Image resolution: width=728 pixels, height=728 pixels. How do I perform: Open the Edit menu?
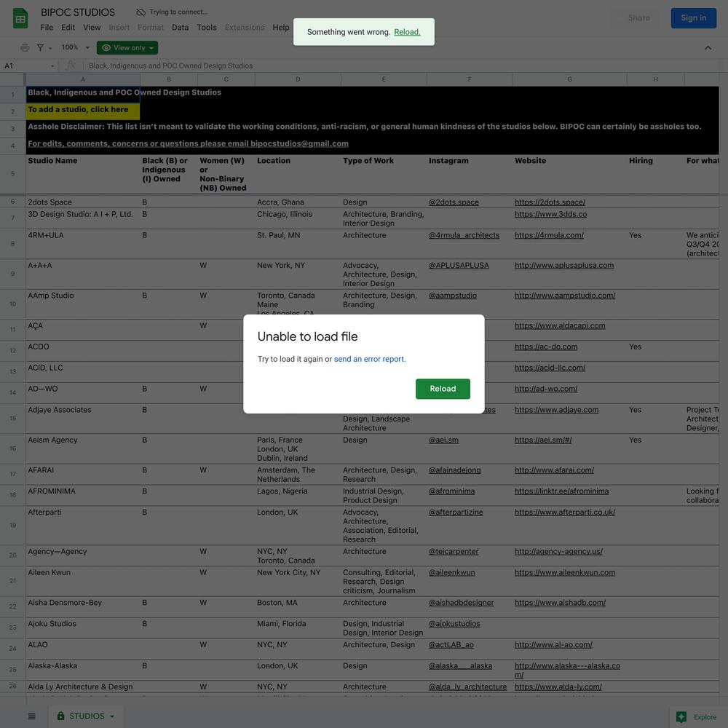[x=68, y=28]
